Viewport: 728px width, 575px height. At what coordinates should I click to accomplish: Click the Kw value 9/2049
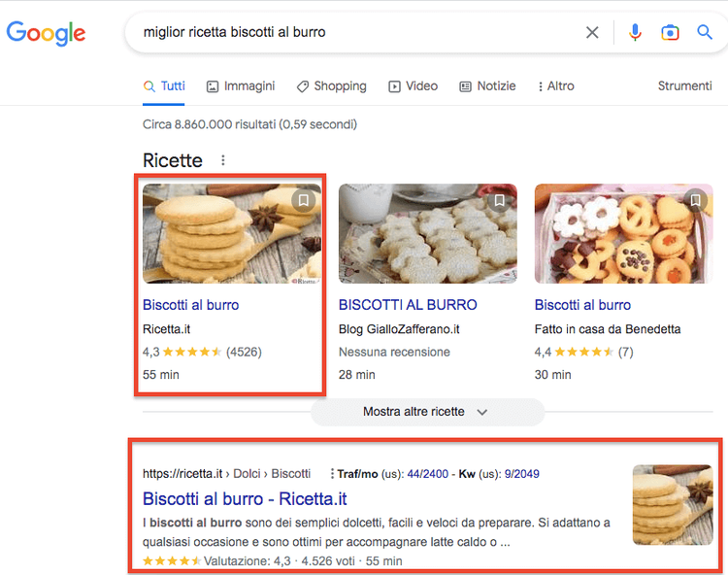tap(522, 474)
